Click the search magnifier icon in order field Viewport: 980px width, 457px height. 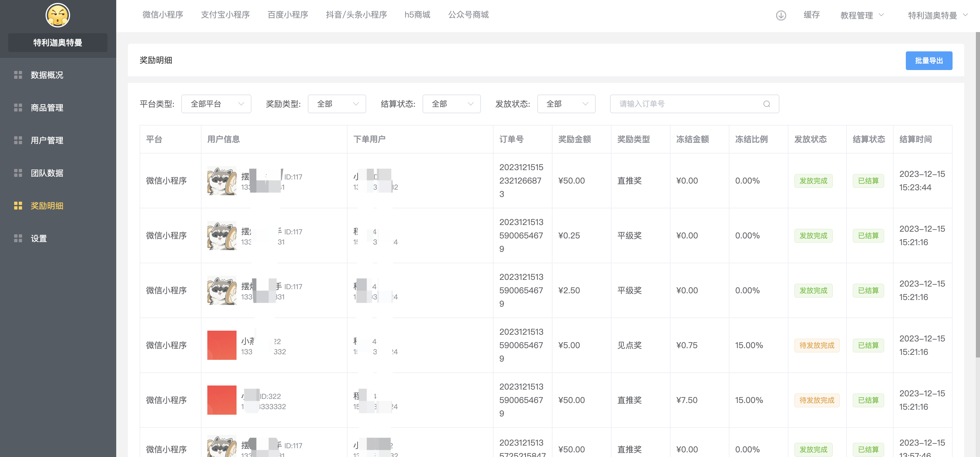pyautogui.click(x=767, y=104)
